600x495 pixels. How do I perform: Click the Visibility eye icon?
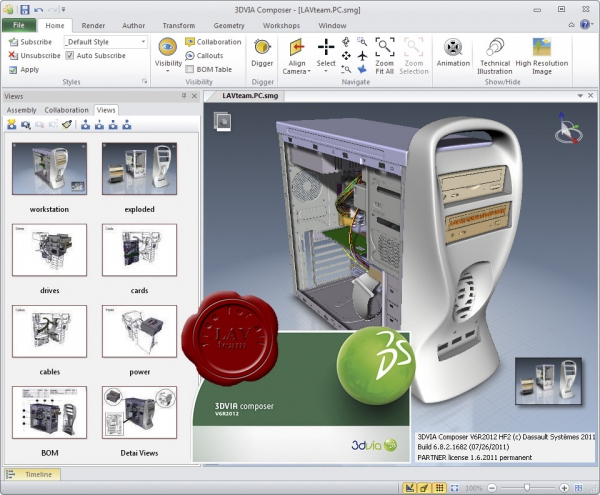click(168, 47)
